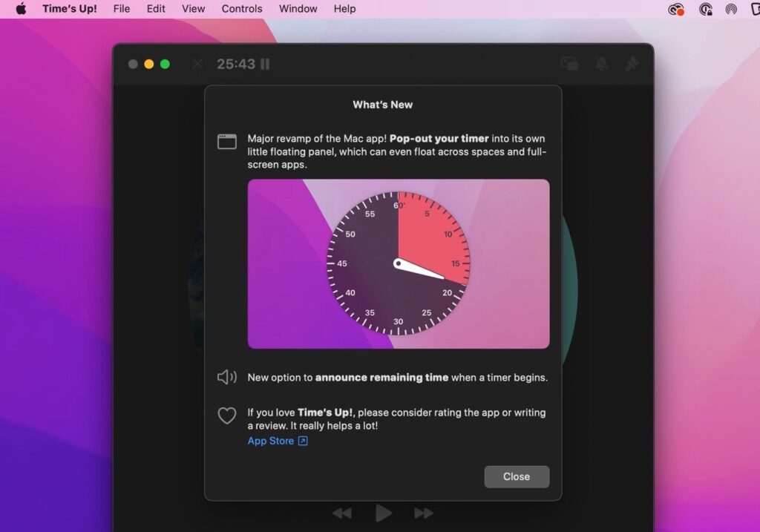This screenshot has height=532, width=760.
Task: Open the View menu
Action: (x=193, y=9)
